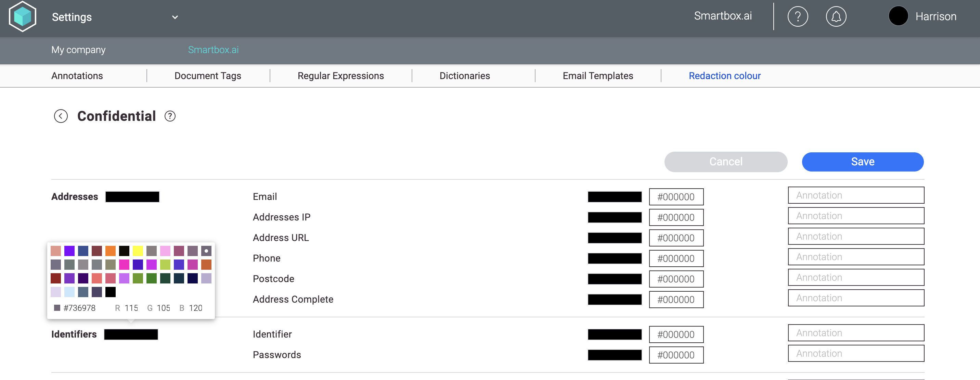Screen dimensions: 980x380
Task: Open the Addresses group colour swatch
Action: click(132, 197)
